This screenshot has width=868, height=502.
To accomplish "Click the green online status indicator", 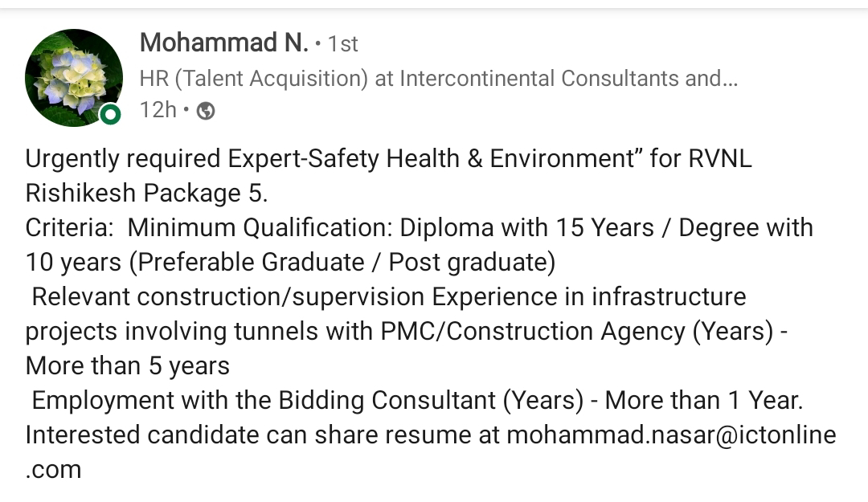I will click(110, 115).
